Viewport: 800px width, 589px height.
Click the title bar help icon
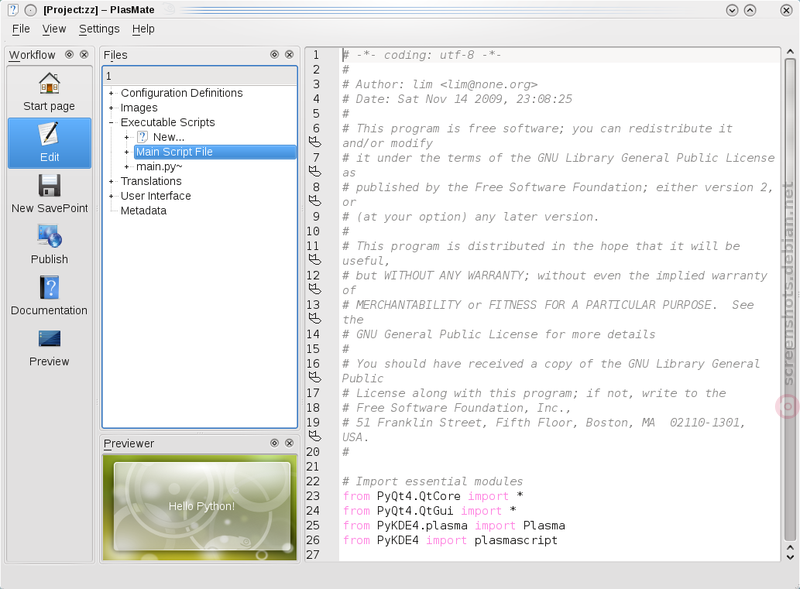pos(13,10)
